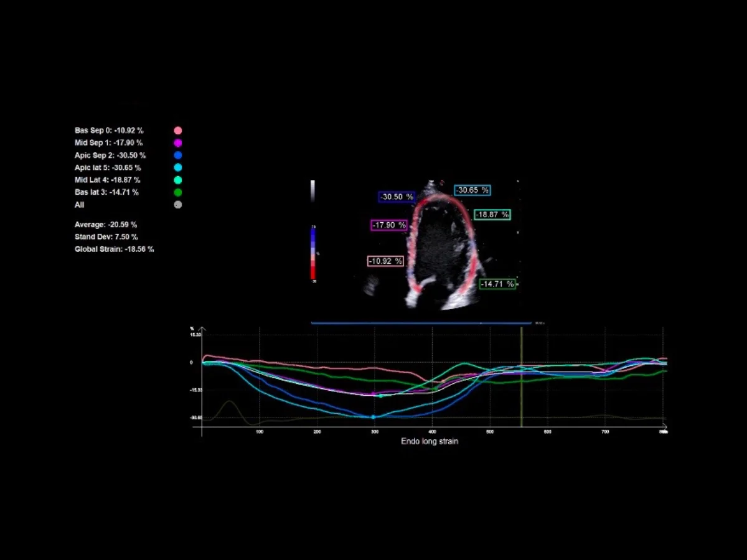Select the -30.50 % apical septal label
Viewport: 747px width, 560px height.
(x=397, y=197)
